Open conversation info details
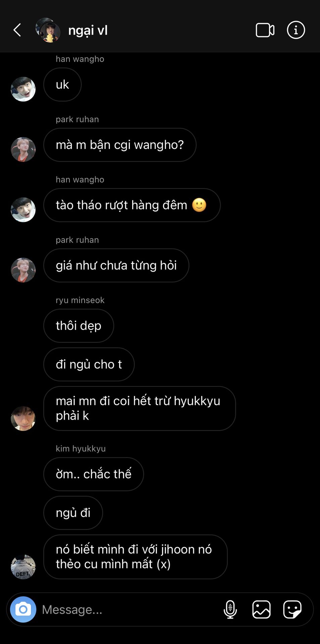Image resolution: width=320 pixels, height=644 pixels. 296,30
